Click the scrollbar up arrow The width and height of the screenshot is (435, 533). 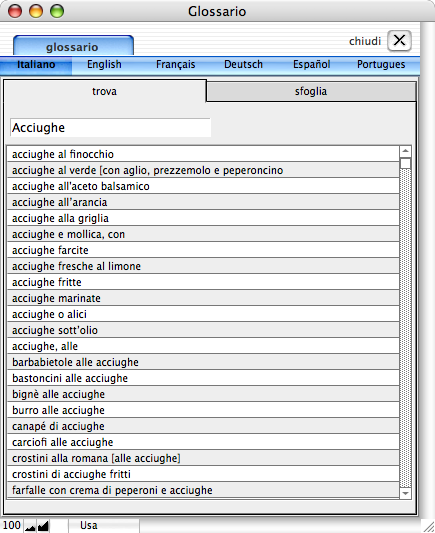pos(405,151)
